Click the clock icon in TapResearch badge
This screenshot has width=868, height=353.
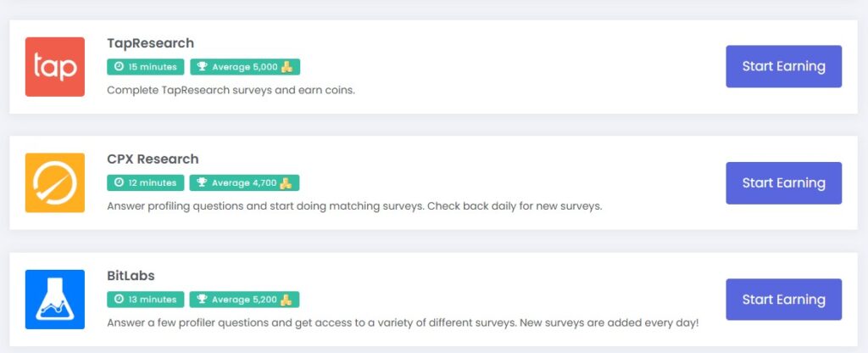click(118, 67)
